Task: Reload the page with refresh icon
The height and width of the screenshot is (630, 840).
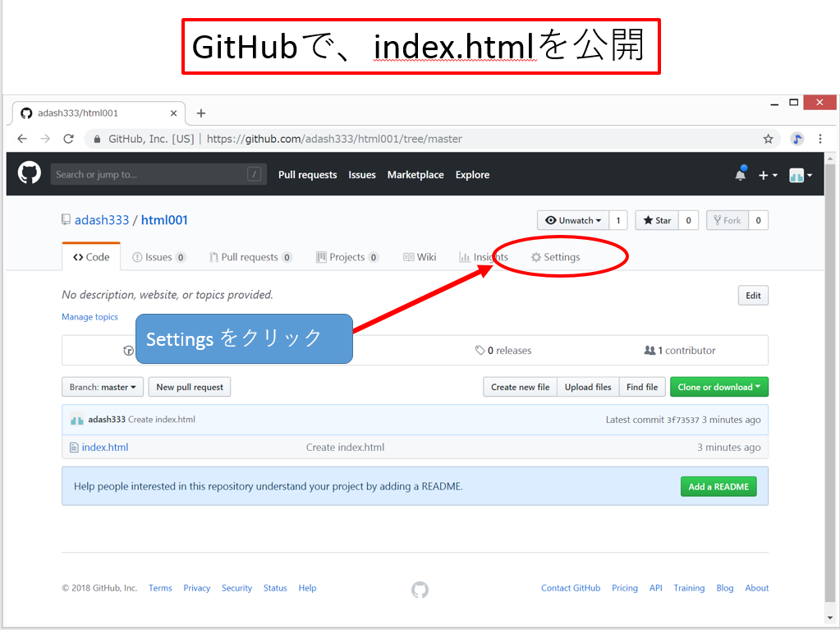Action: pos(68,139)
